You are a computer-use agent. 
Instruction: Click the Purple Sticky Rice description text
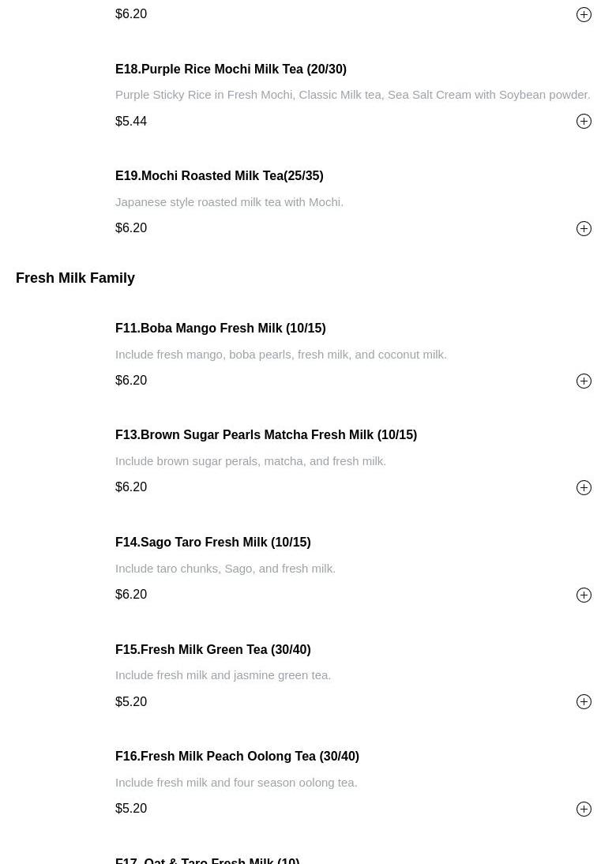click(x=352, y=95)
